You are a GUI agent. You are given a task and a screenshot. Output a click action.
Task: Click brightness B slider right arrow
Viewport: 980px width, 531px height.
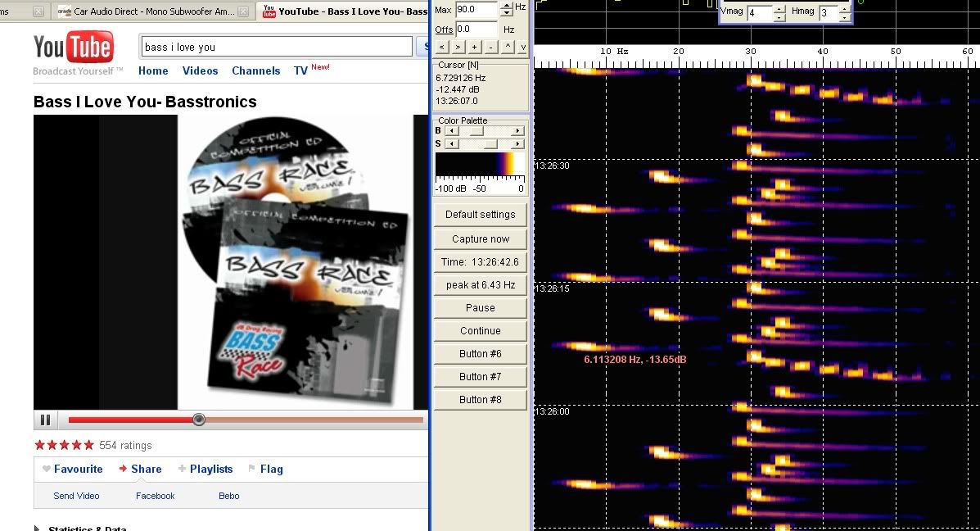click(x=517, y=131)
